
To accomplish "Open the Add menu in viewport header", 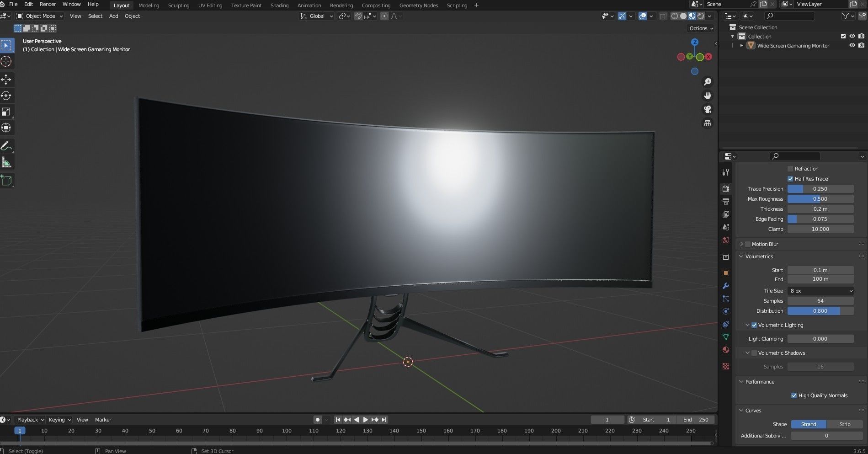I will click(113, 16).
